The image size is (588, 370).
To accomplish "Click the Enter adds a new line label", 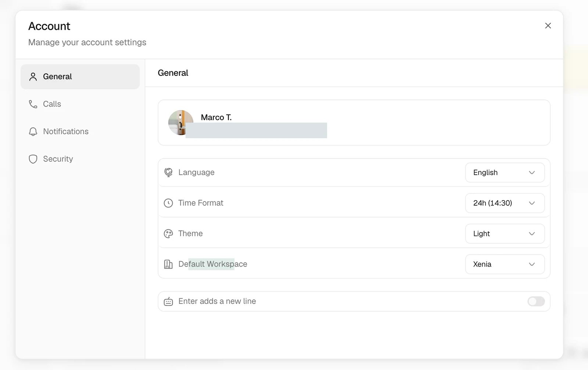I will coord(217,301).
